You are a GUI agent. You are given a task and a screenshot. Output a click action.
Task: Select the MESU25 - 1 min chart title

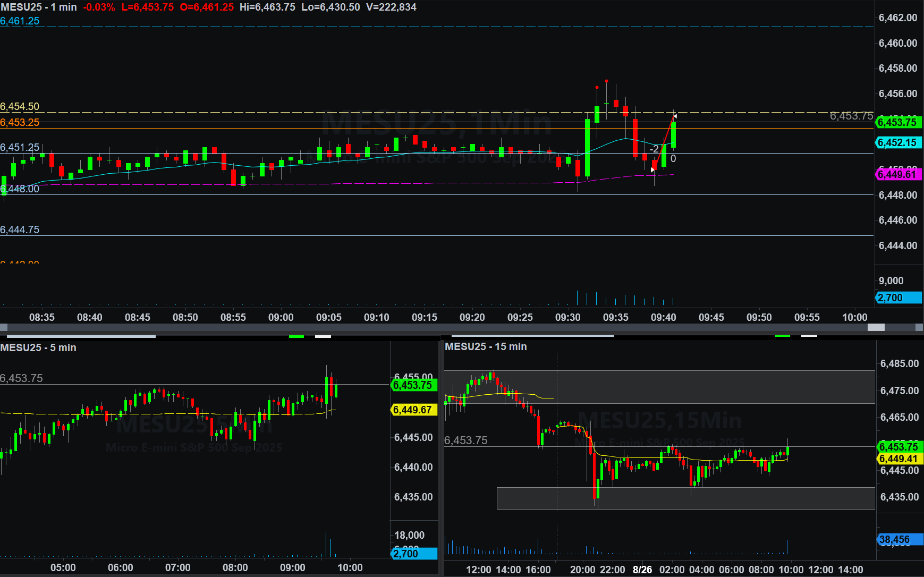(39, 7)
